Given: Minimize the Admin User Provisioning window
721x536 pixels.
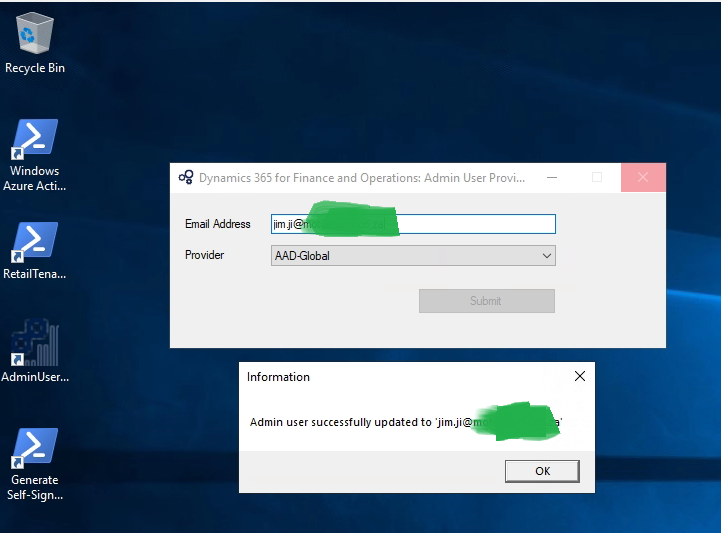Looking at the screenshot, I should 552,177.
